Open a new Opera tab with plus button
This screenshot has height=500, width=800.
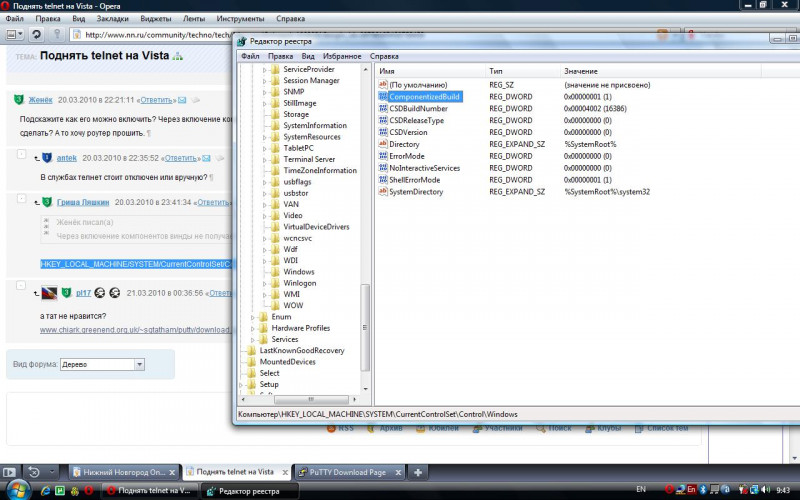418,472
